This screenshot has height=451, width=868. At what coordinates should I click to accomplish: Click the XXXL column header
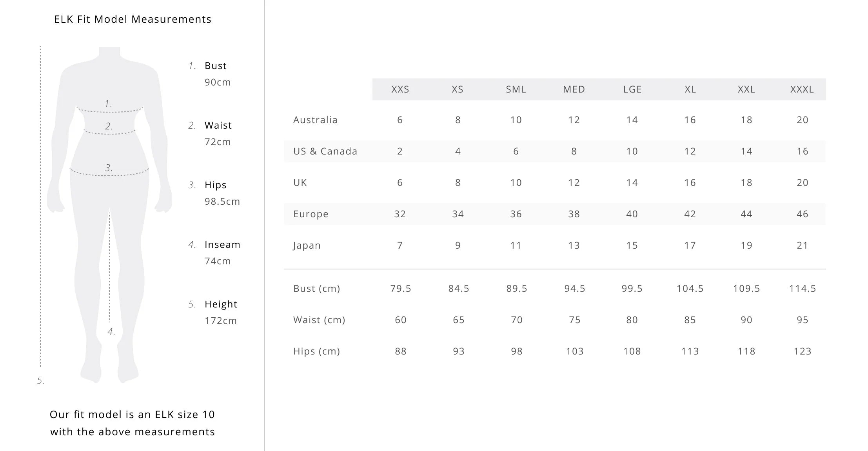[x=802, y=89]
